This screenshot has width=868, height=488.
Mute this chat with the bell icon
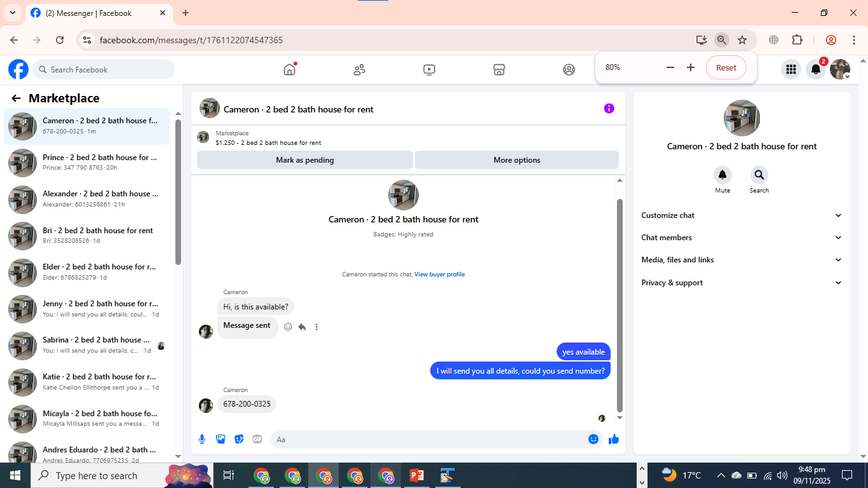pos(722,175)
